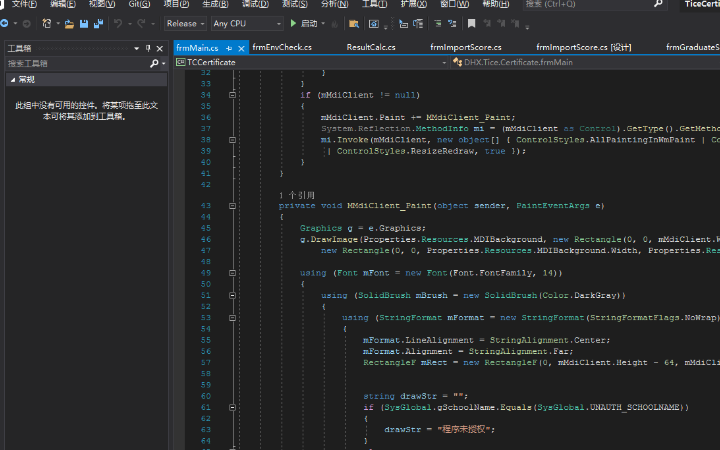
Task: Click the bookmark toolbar overflow arrow
Action: coord(527,27)
